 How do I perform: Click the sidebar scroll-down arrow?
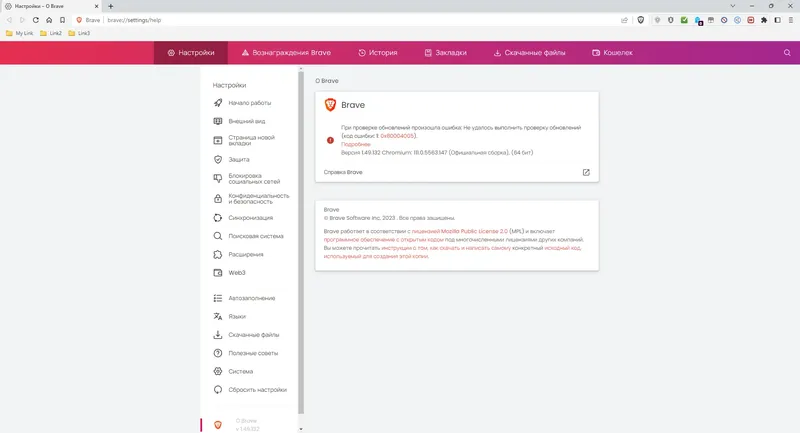[x=301, y=429]
